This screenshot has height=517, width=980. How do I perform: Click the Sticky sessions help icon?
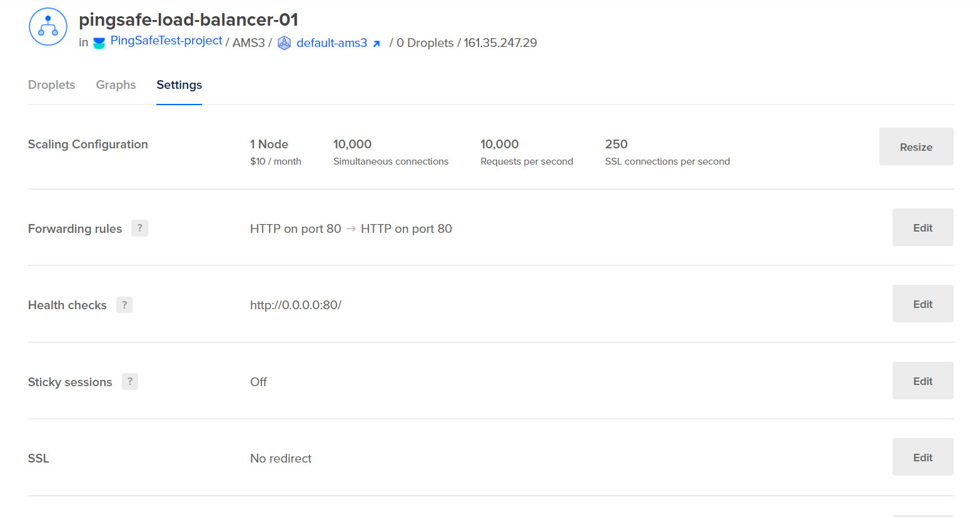point(130,382)
